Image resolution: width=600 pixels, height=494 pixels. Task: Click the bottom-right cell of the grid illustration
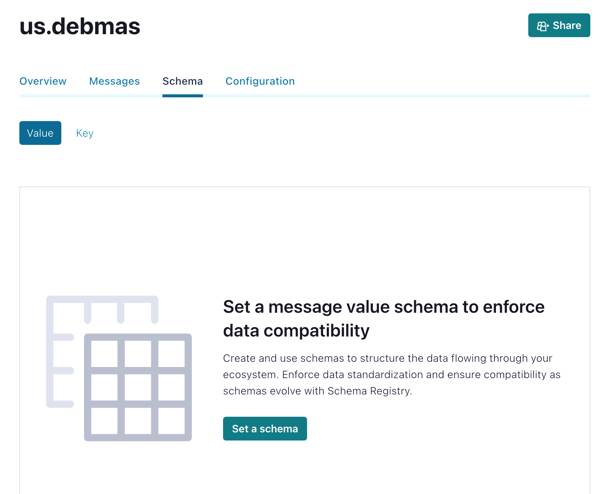point(171,421)
